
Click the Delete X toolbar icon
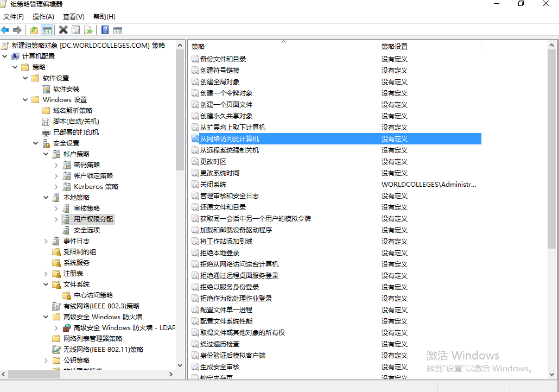pos(63,30)
